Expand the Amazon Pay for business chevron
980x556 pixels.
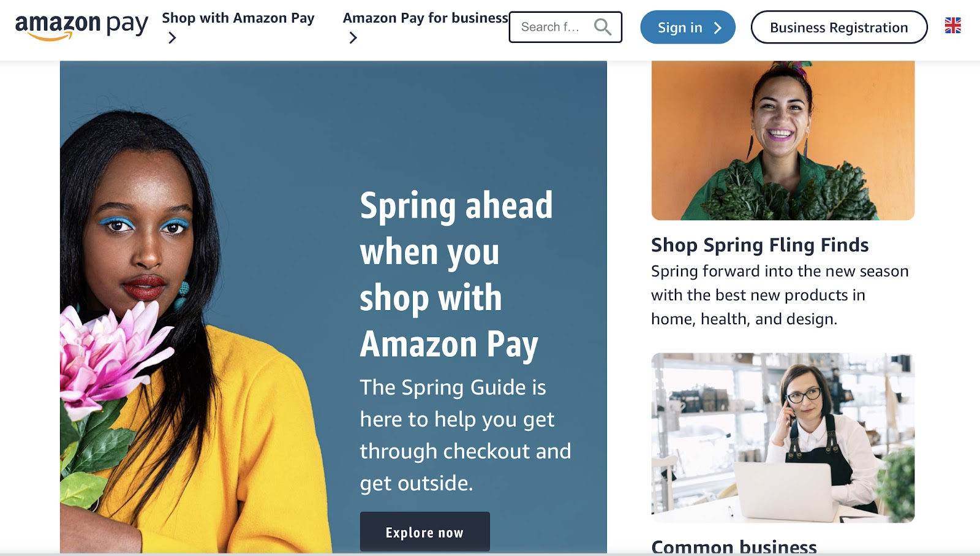(353, 38)
